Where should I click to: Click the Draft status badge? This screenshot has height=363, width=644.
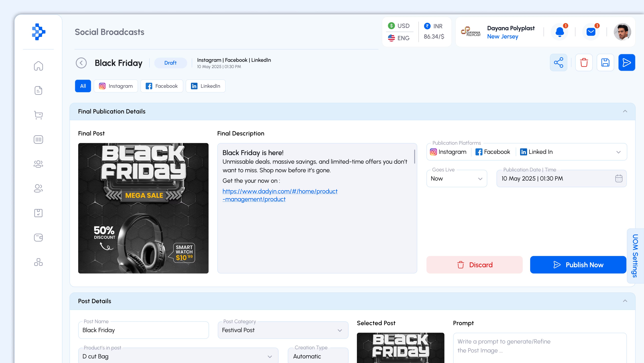point(171,63)
